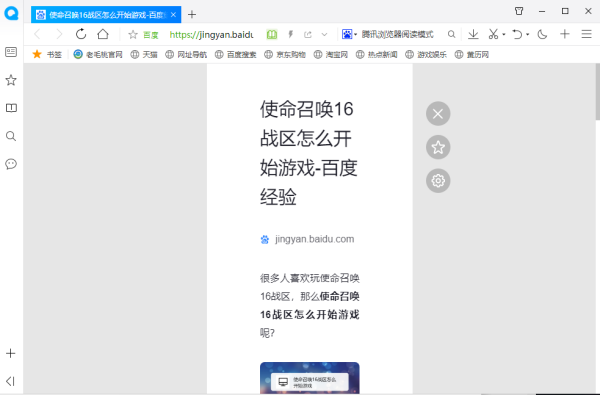Open a new tab with plus
The height and width of the screenshot is (395, 600).
click(192, 15)
